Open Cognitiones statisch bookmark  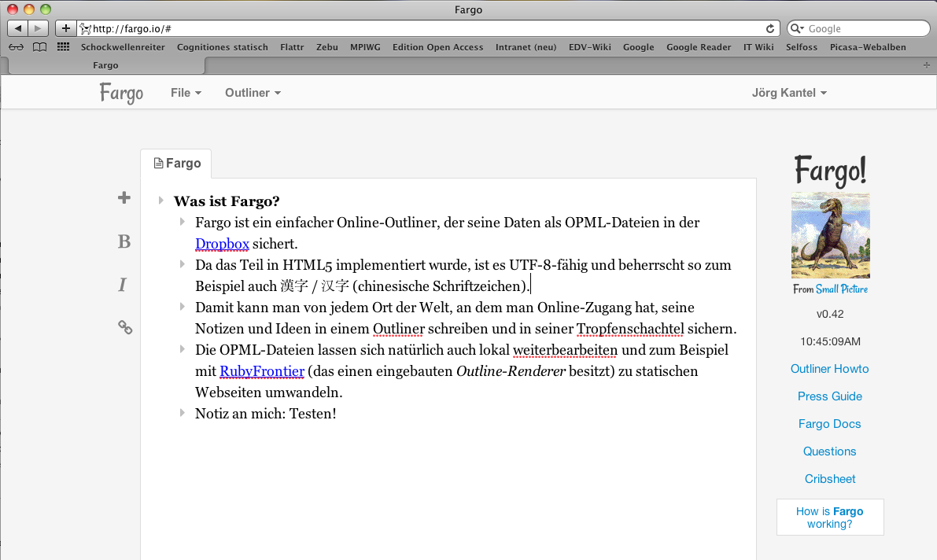coord(223,47)
